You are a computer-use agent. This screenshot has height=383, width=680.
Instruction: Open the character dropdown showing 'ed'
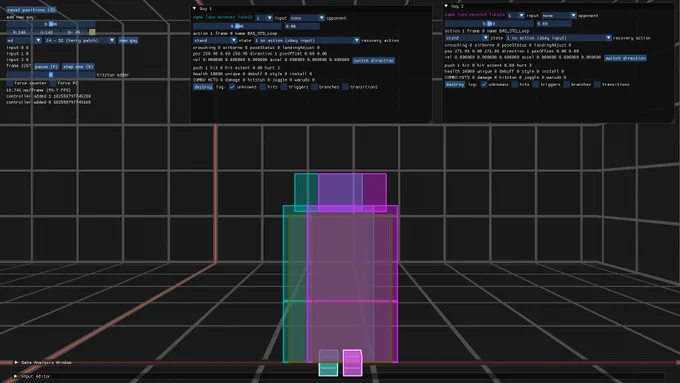tap(24, 40)
